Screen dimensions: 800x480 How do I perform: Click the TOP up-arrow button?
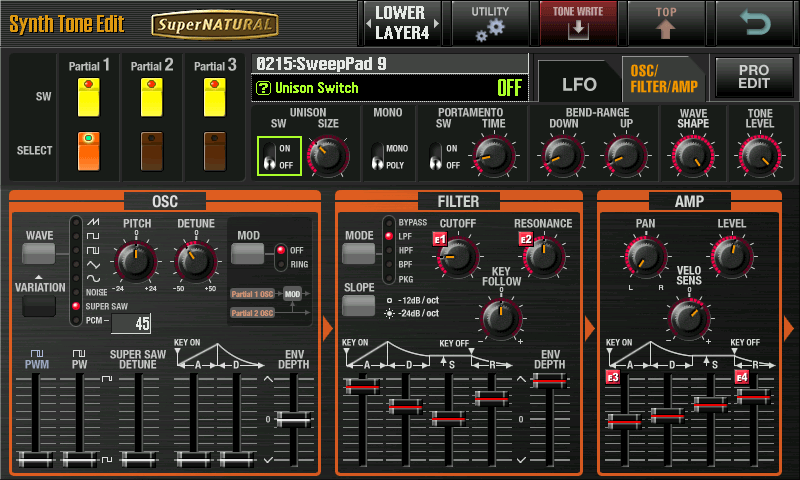coord(666,24)
